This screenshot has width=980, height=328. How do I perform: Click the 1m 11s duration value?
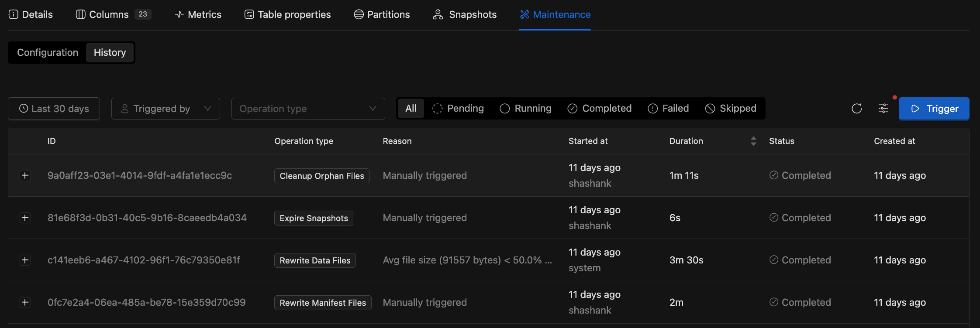pos(684,175)
